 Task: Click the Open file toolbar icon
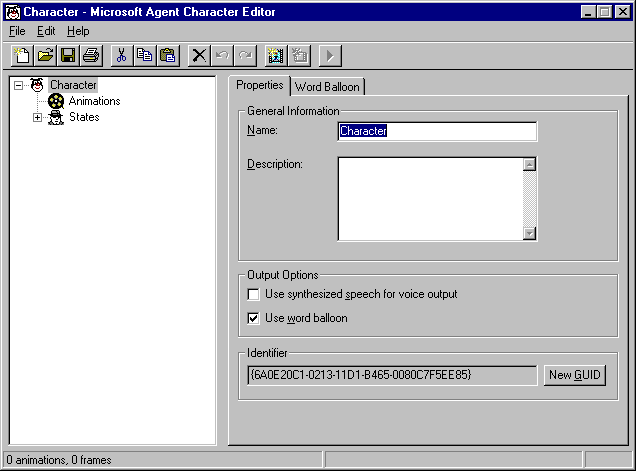45,55
